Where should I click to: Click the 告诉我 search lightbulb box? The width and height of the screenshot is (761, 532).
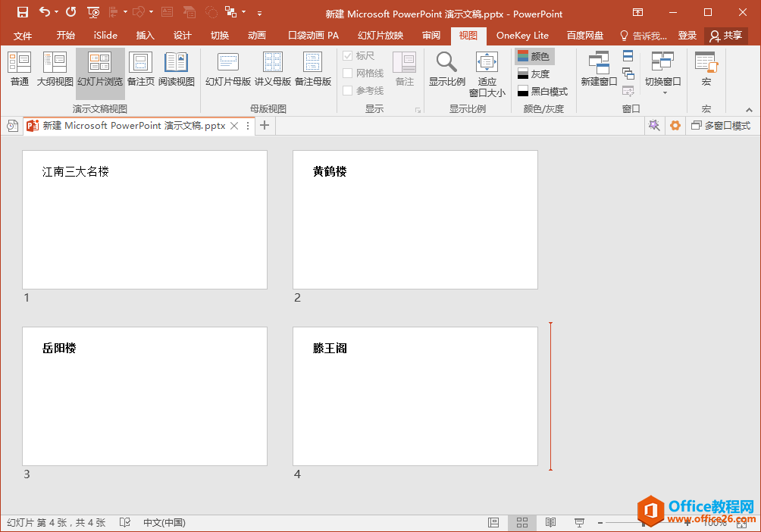point(644,36)
